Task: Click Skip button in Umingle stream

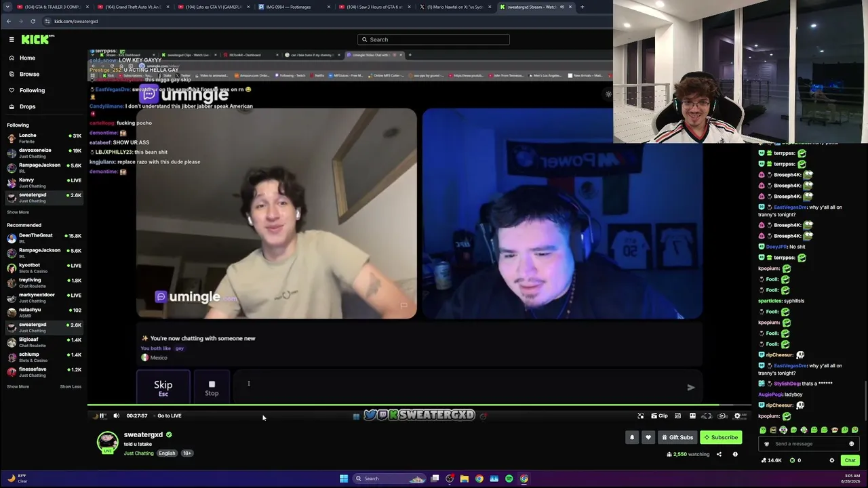Action: point(163,388)
